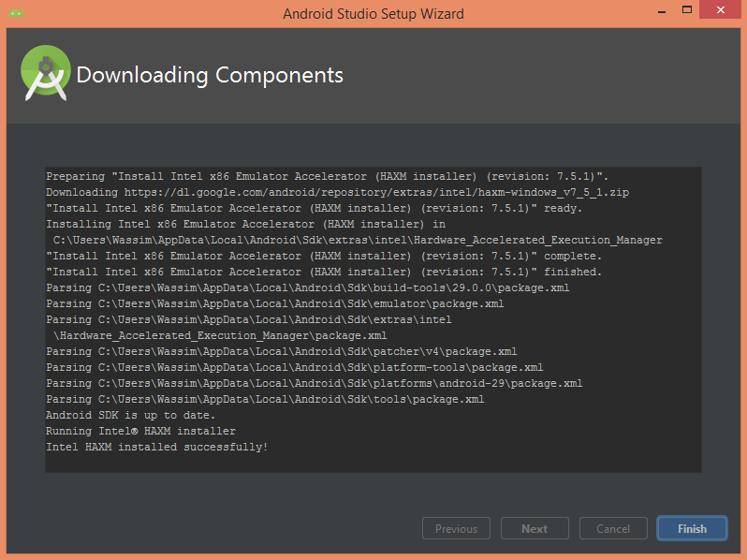Click the Sdk\extras\intel\Hardware_Accelerated_Execution_Manager install path line
747x560 pixels.
click(358, 241)
